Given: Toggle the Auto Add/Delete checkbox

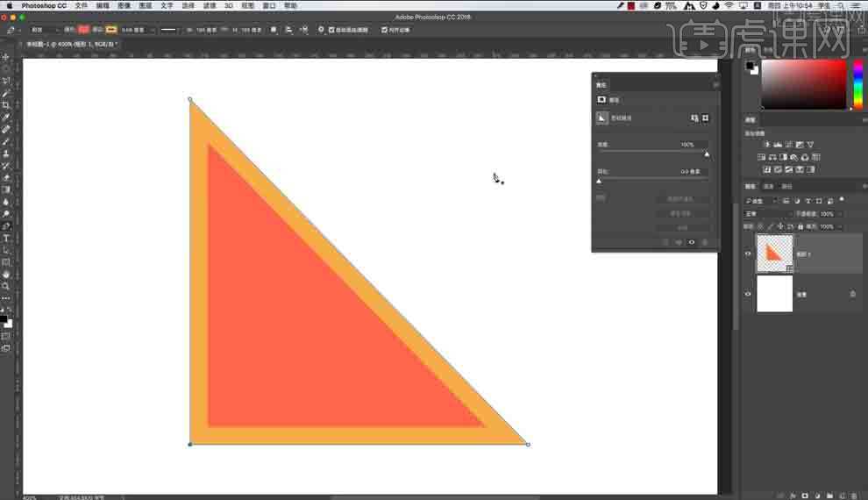Looking at the screenshot, I should [x=331, y=30].
